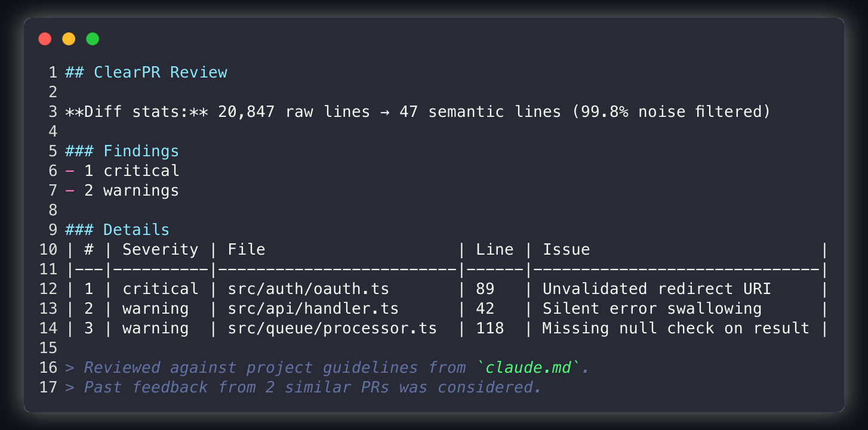Click the Findings heading on line 5
This screenshot has width=868, height=430.
point(141,151)
